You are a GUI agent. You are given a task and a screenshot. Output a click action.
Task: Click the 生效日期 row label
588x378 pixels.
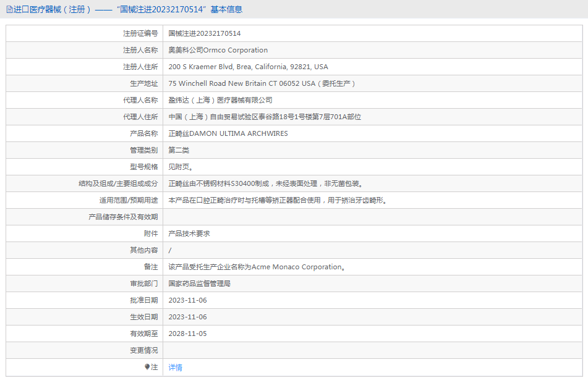(144, 317)
